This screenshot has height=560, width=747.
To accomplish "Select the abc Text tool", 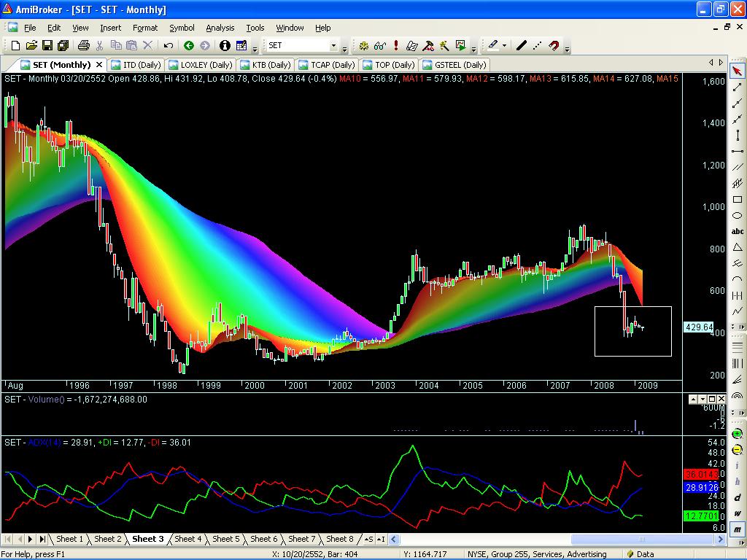I will click(738, 231).
